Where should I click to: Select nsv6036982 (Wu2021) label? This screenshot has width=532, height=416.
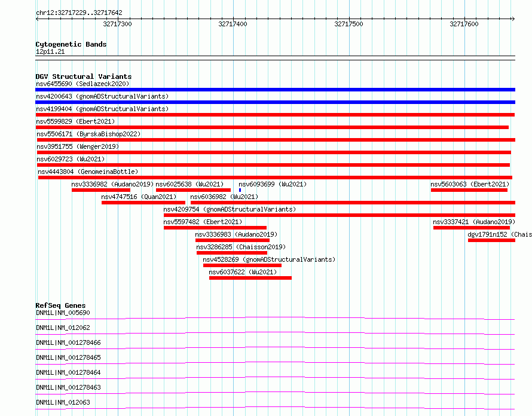(224, 197)
